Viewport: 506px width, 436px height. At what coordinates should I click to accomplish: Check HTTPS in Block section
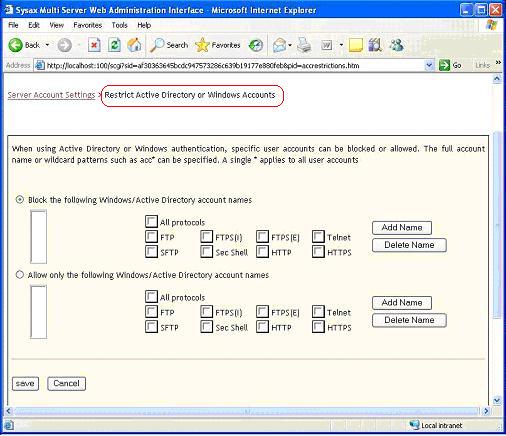coord(318,252)
